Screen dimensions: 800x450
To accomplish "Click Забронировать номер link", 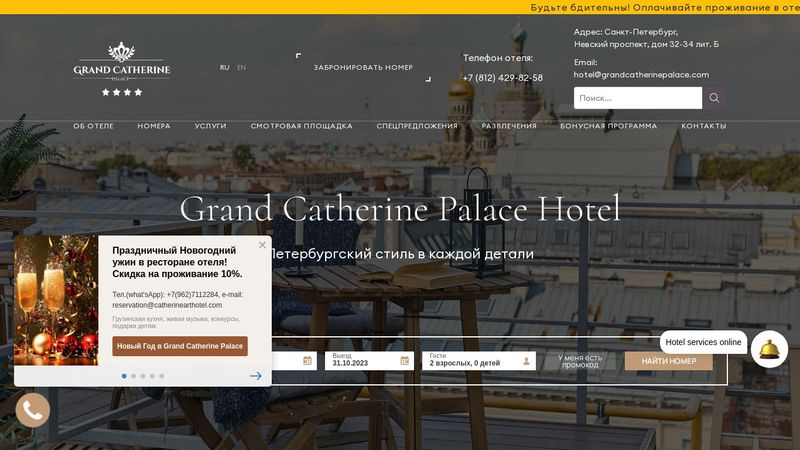I will [x=363, y=67].
